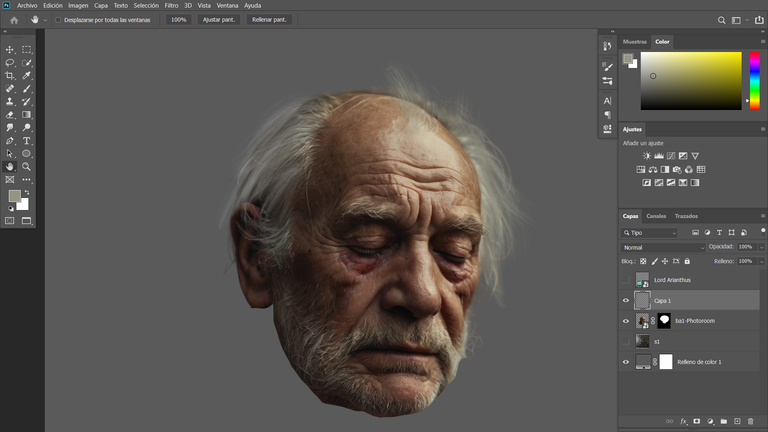Show the s1 layer
This screenshot has height=432, width=768.
pos(626,341)
